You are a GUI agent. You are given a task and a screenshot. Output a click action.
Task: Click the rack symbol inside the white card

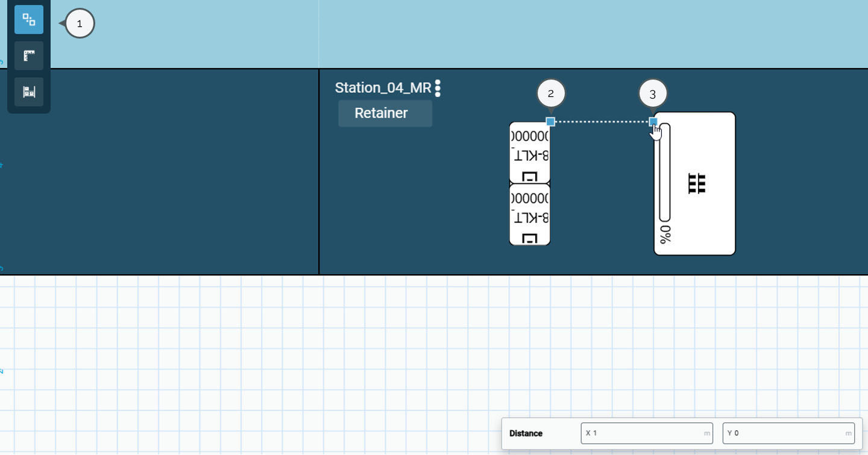(697, 183)
